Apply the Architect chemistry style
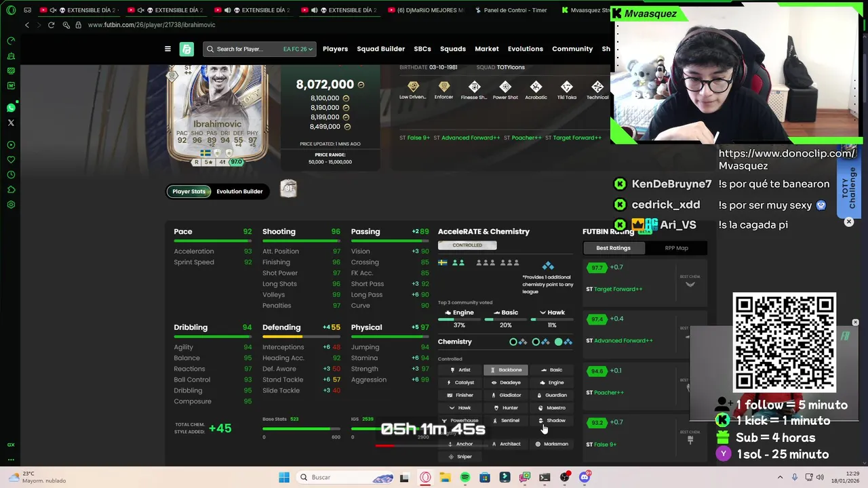The width and height of the screenshot is (868, 488). 506,444
